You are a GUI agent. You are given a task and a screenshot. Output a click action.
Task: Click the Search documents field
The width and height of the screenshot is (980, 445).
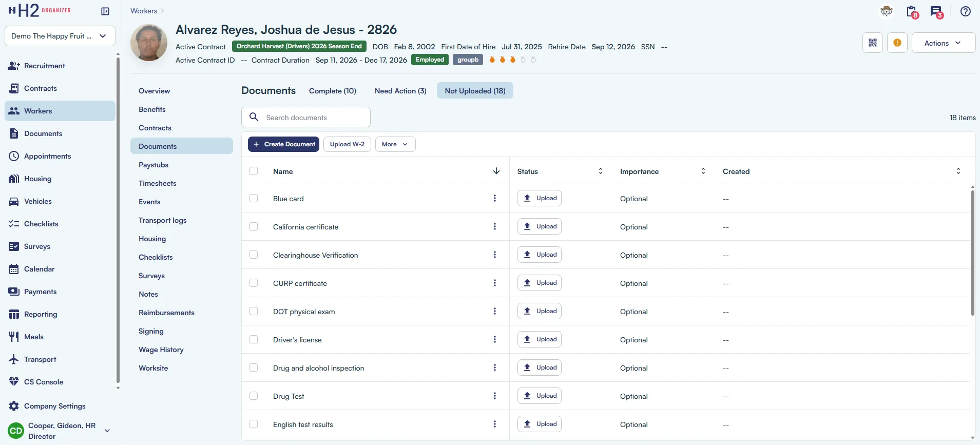pos(306,117)
